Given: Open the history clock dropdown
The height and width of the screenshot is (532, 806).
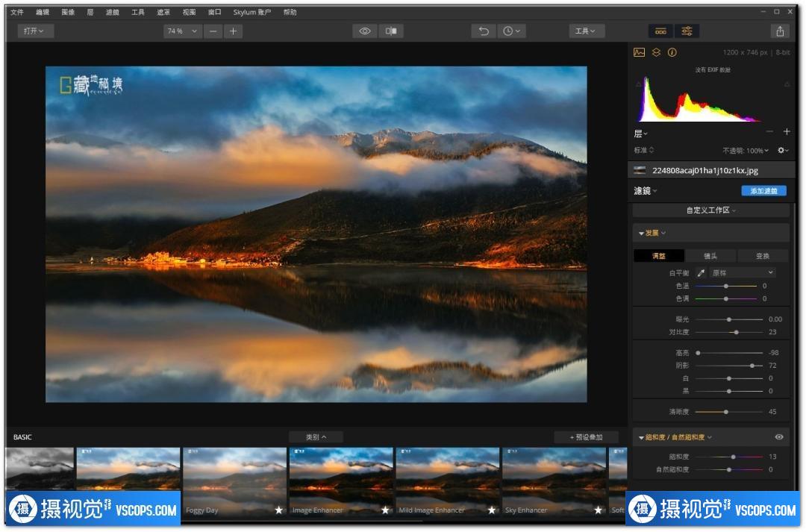Looking at the screenshot, I should coord(511,31).
